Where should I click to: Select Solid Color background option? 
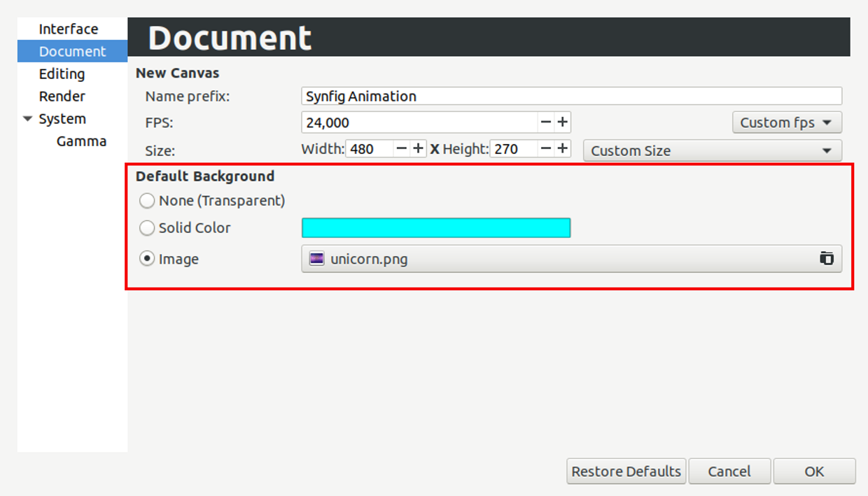(x=147, y=228)
